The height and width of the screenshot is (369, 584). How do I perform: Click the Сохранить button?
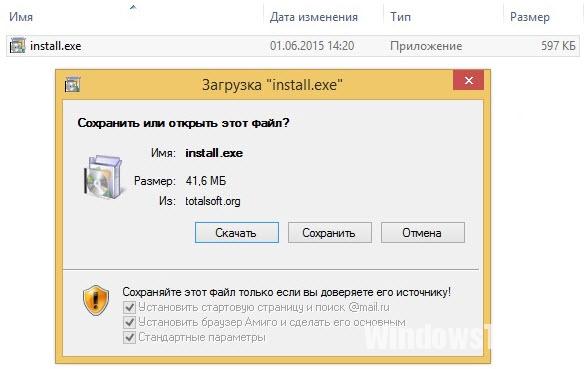(x=330, y=233)
